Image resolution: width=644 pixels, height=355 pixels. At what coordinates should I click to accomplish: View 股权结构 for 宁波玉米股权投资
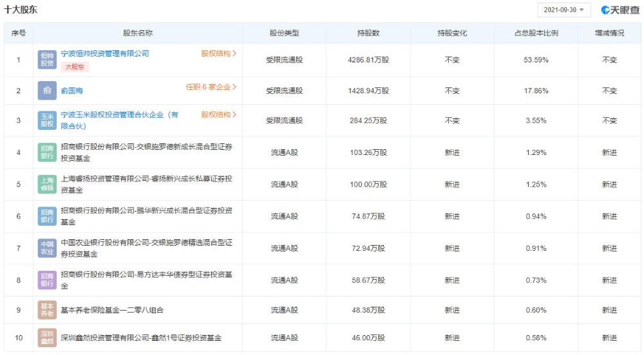[x=218, y=114]
